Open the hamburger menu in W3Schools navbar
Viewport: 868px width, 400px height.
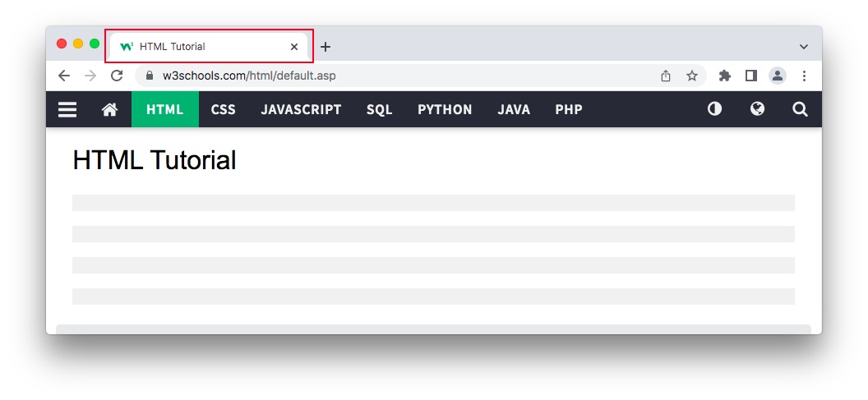tap(67, 109)
